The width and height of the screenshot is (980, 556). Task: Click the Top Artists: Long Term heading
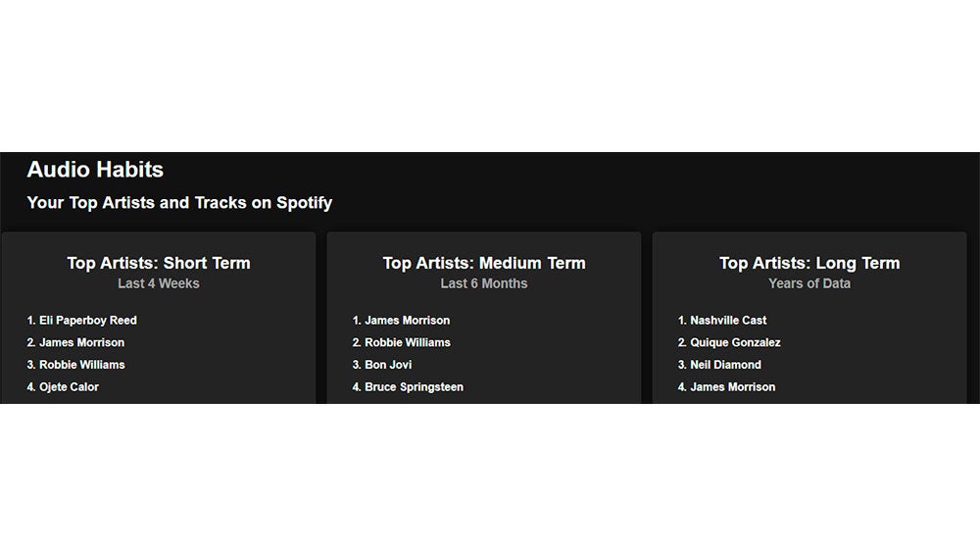point(809,263)
